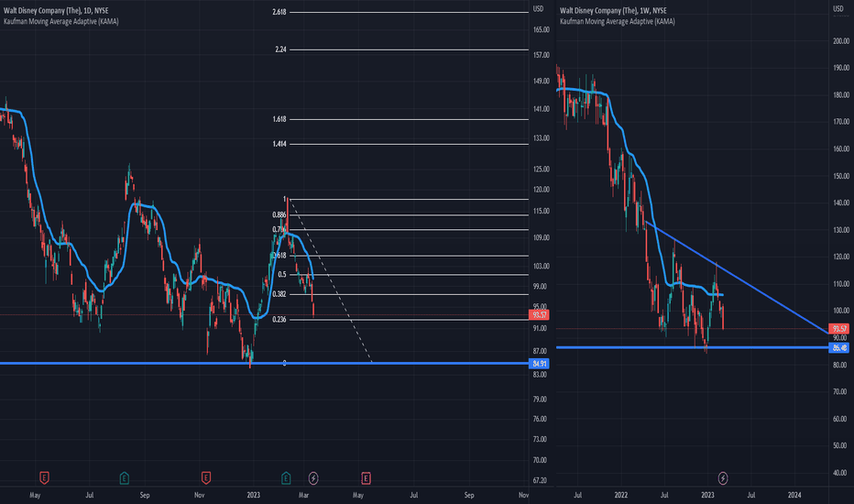Viewport: 854px width, 504px height.
Task: Click the 149.00 price axis value
Action: click(x=541, y=82)
